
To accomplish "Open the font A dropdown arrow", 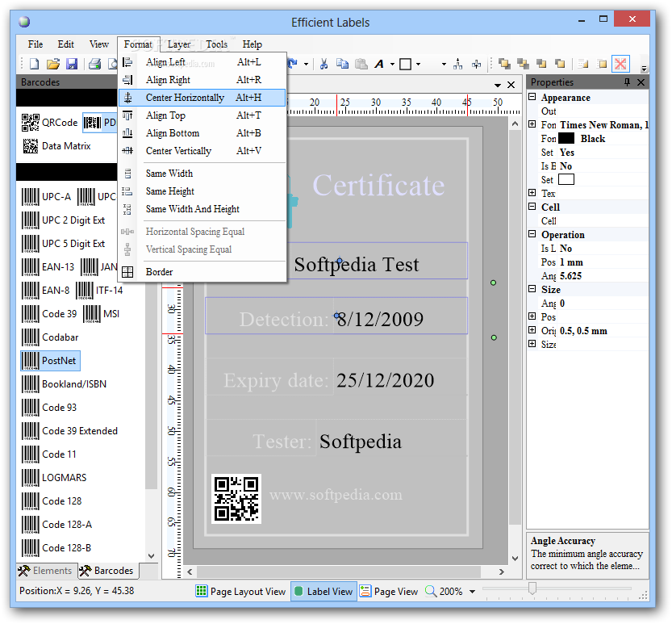I will point(392,65).
